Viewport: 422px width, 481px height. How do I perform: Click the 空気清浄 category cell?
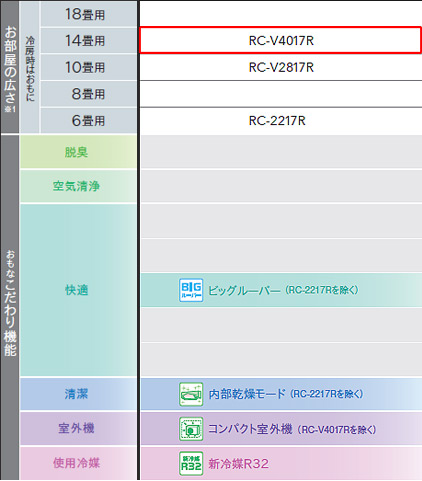pos(78,186)
